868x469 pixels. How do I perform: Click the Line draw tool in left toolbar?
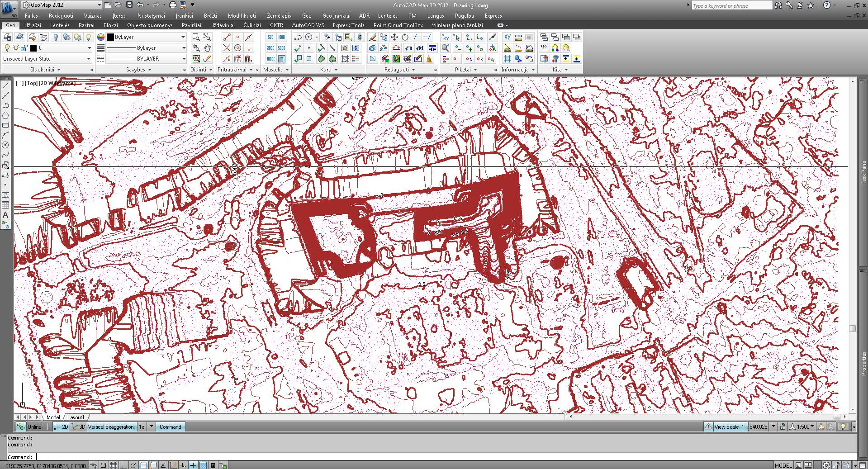tap(5, 85)
